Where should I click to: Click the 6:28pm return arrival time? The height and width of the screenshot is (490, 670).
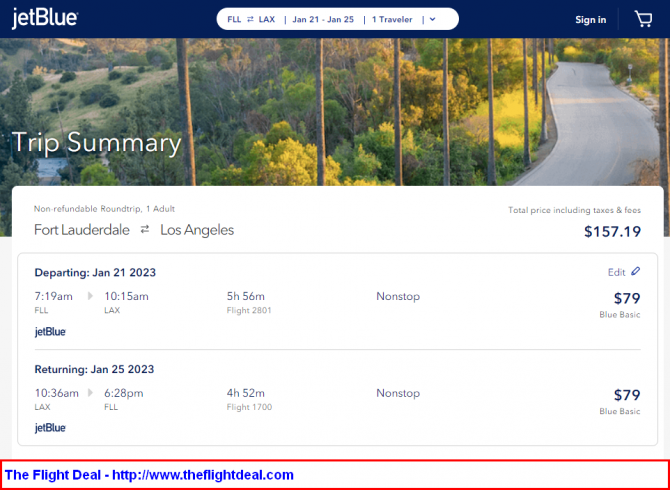tap(123, 393)
